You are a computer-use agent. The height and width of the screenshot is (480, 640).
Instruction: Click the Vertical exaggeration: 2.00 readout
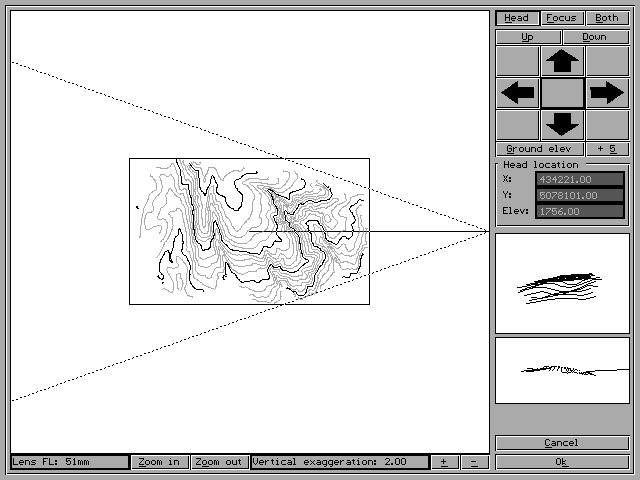340,462
